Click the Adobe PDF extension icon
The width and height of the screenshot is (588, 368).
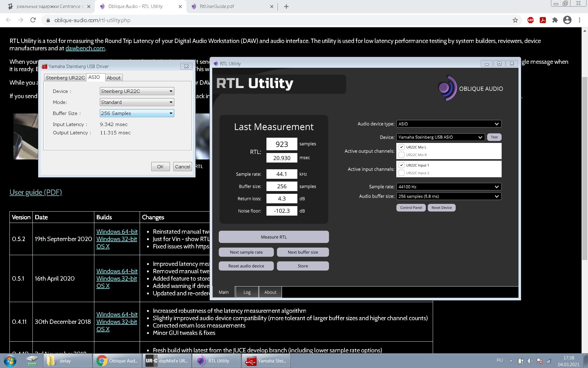coord(543,20)
